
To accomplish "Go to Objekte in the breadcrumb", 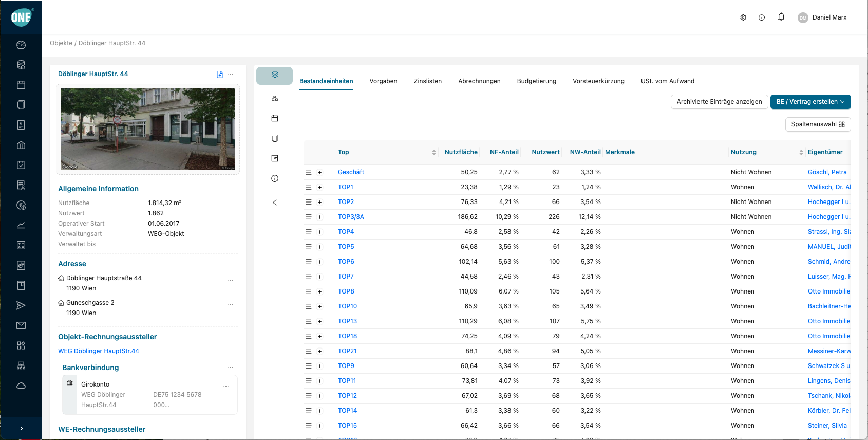I will [x=61, y=43].
